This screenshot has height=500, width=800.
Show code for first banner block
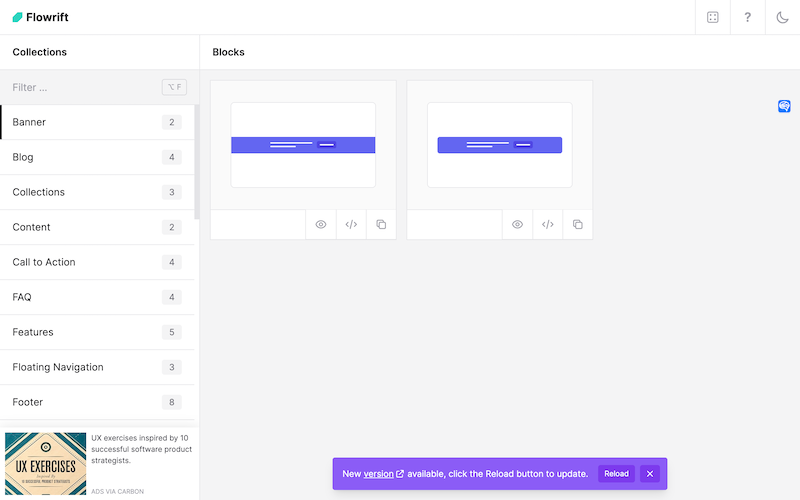tap(351, 225)
